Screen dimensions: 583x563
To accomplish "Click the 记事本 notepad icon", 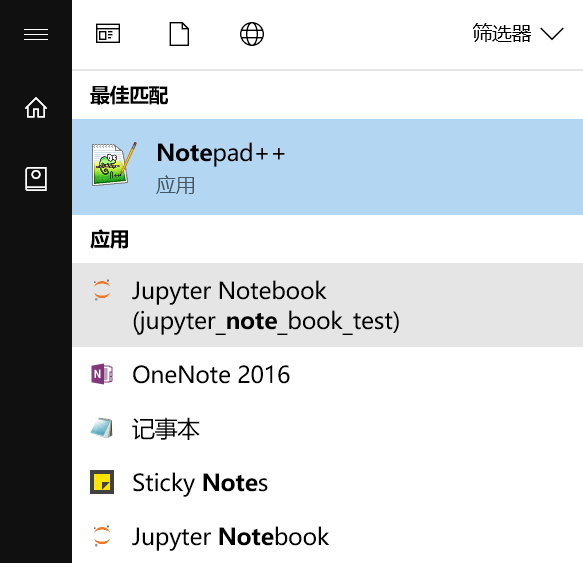I will pos(102,428).
